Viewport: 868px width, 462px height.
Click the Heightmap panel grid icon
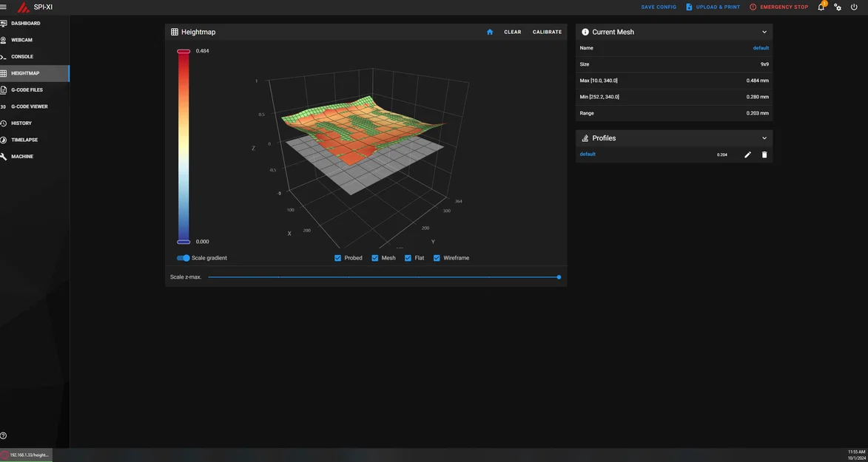pyautogui.click(x=175, y=32)
